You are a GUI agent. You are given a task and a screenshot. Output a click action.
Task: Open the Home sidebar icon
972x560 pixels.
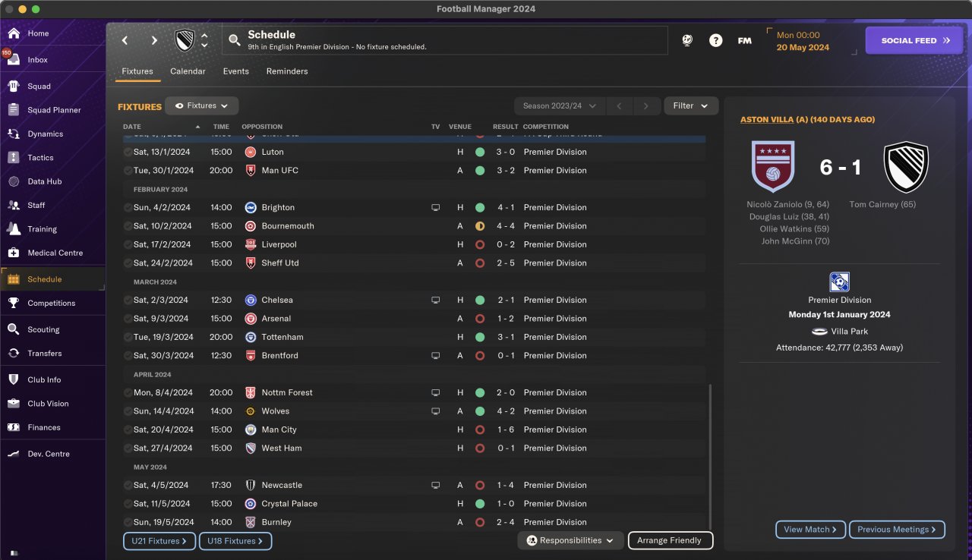[x=14, y=33]
